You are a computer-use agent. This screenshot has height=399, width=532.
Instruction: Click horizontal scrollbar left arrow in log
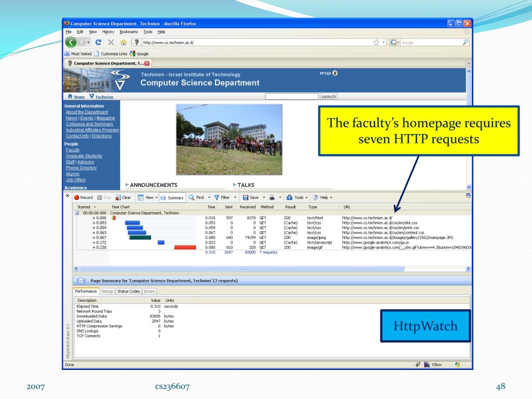tap(76, 269)
